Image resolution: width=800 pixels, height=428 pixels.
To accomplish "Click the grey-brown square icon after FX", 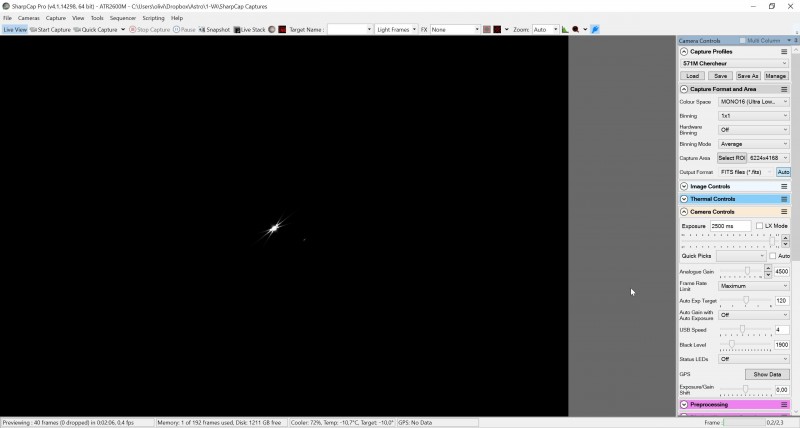I will (x=487, y=30).
